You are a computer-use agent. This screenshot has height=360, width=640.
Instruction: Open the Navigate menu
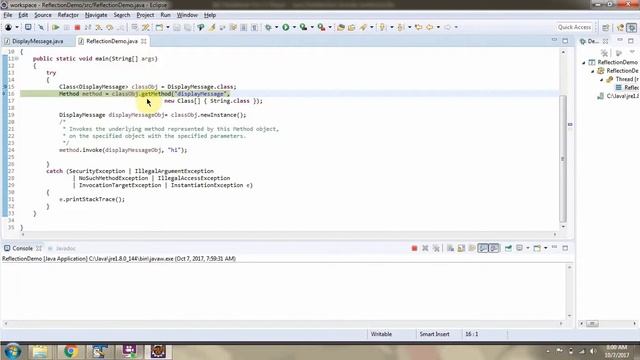96,15
